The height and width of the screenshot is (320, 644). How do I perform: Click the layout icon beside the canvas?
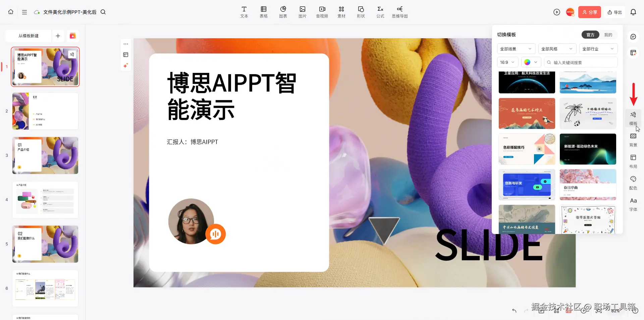pyautogui.click(x=126, y=55)
